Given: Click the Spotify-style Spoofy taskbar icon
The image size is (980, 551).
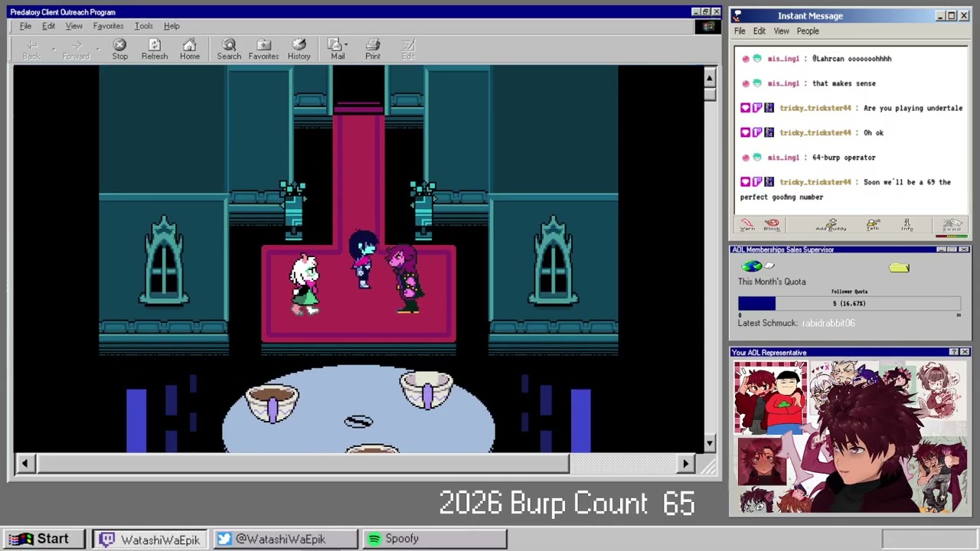Looking at the screenshot, I should click(374, 540).
